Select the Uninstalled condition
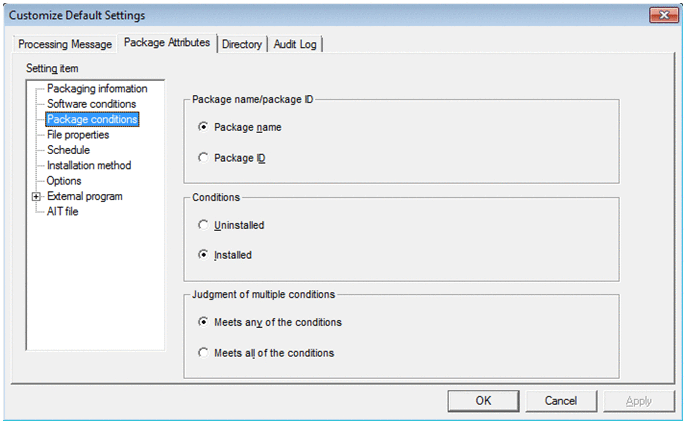Image resolution: width=685 pixels, height=423 pixels. 204,225
